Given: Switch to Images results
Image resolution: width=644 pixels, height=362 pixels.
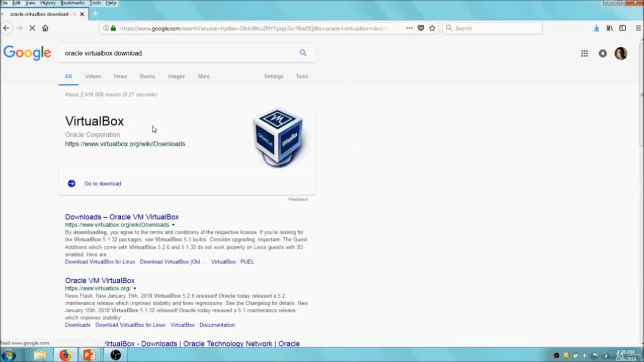Looking at the screenshot, I should point(176,76).
